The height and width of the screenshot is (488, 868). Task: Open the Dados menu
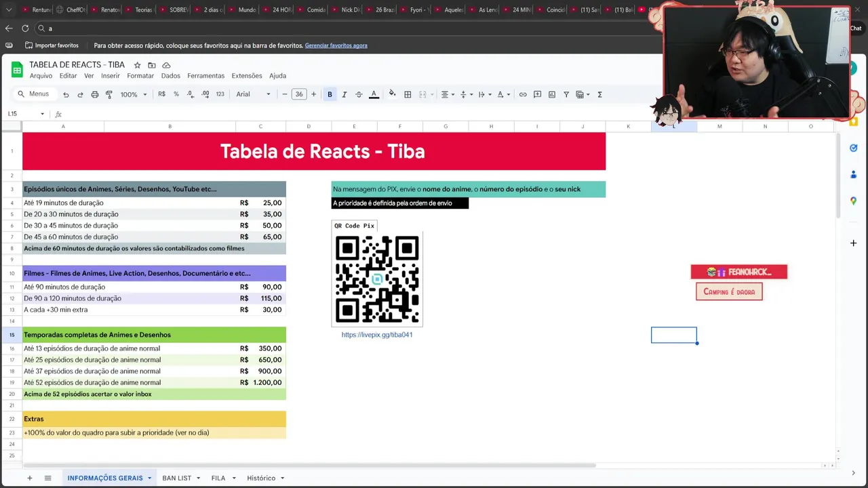(x=170, y=76)
